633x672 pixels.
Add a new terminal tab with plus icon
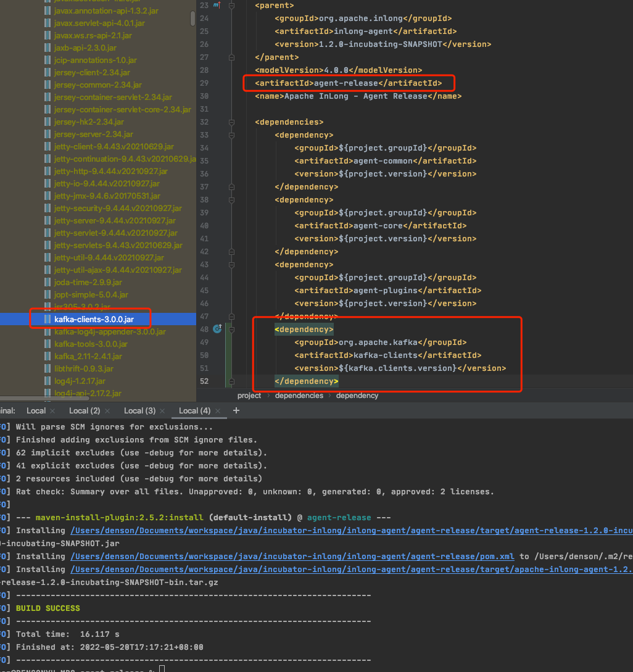[236, 410]
